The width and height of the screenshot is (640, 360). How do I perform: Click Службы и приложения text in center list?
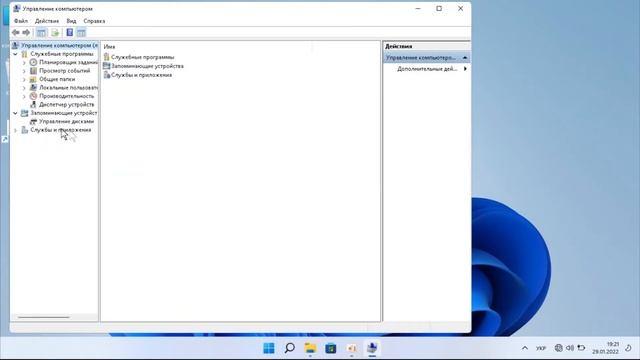(x=142, y=75)
